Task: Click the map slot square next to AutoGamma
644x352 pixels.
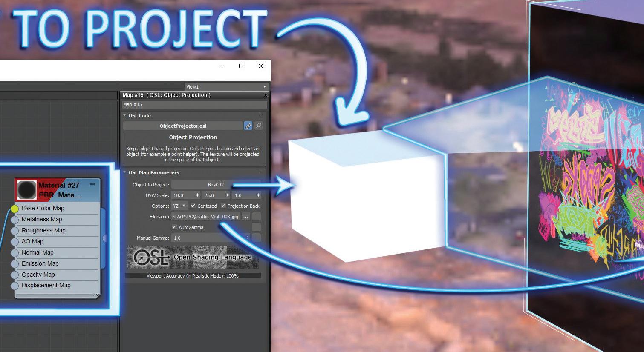Action: pos(257,227)
